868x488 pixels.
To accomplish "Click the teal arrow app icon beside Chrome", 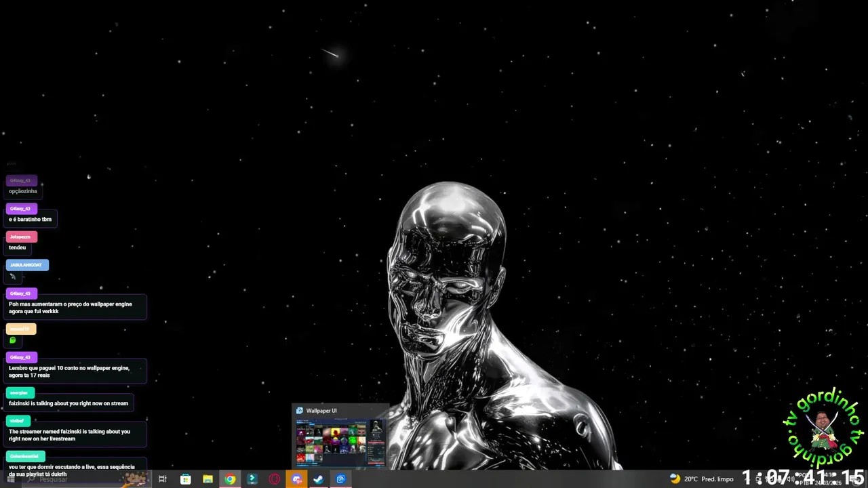I will tap(252, 479).
